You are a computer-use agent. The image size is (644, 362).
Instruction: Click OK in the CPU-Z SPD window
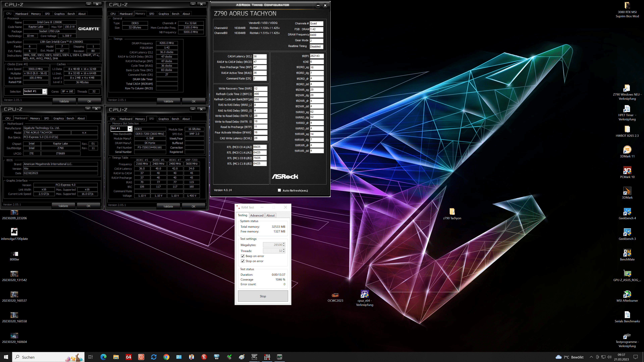(193, 206)
